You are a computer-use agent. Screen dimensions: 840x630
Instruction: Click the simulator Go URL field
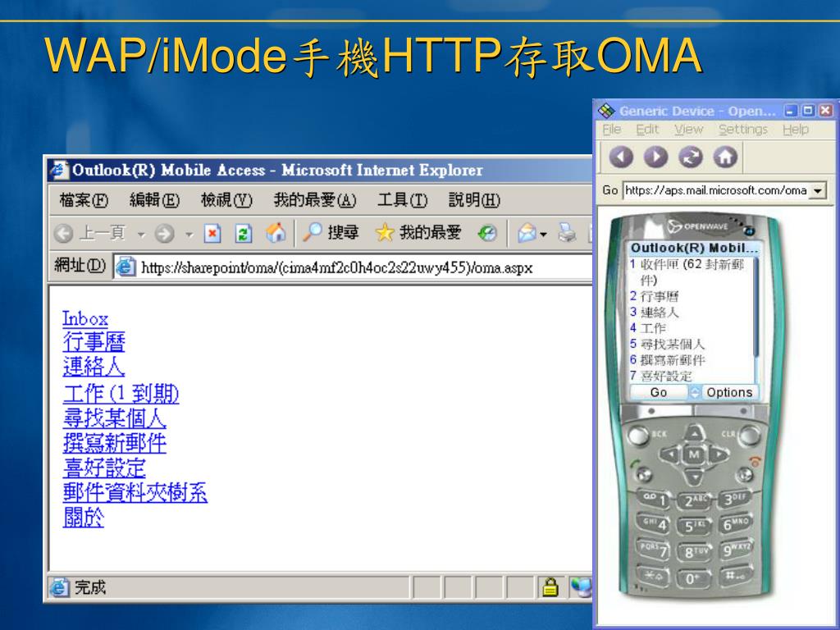716,190
